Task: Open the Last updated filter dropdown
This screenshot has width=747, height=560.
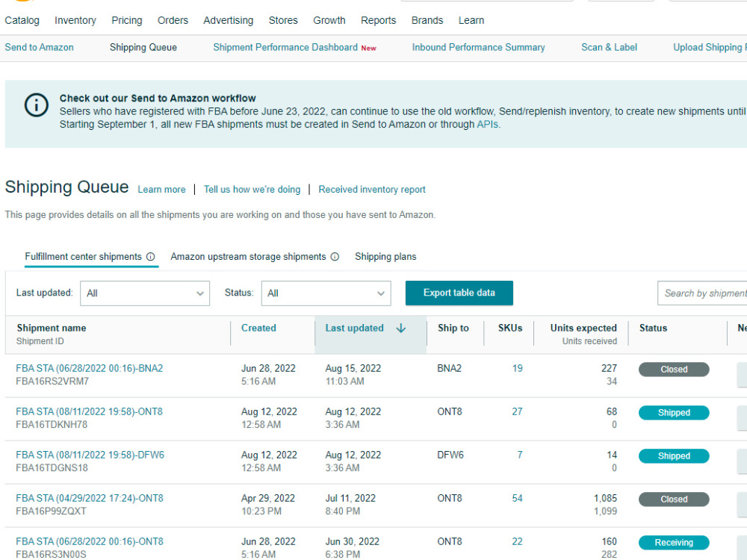Action: tap(145, 293)
